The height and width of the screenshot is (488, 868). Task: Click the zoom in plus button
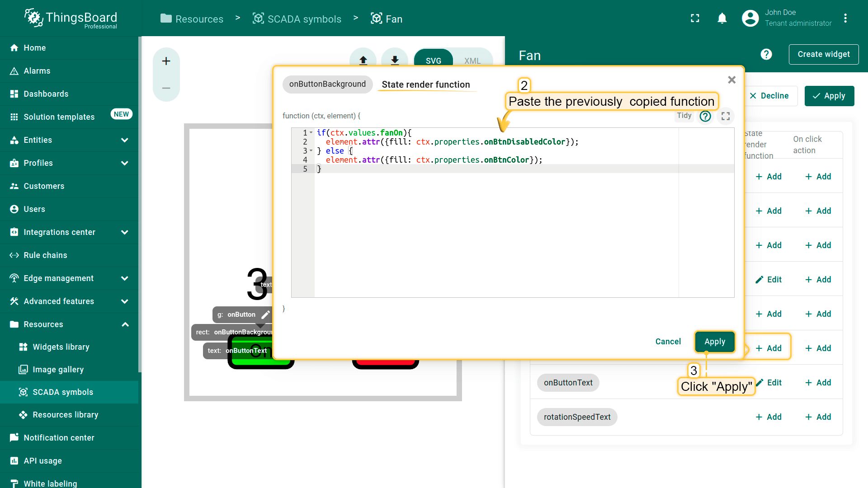tap(166, 61)
